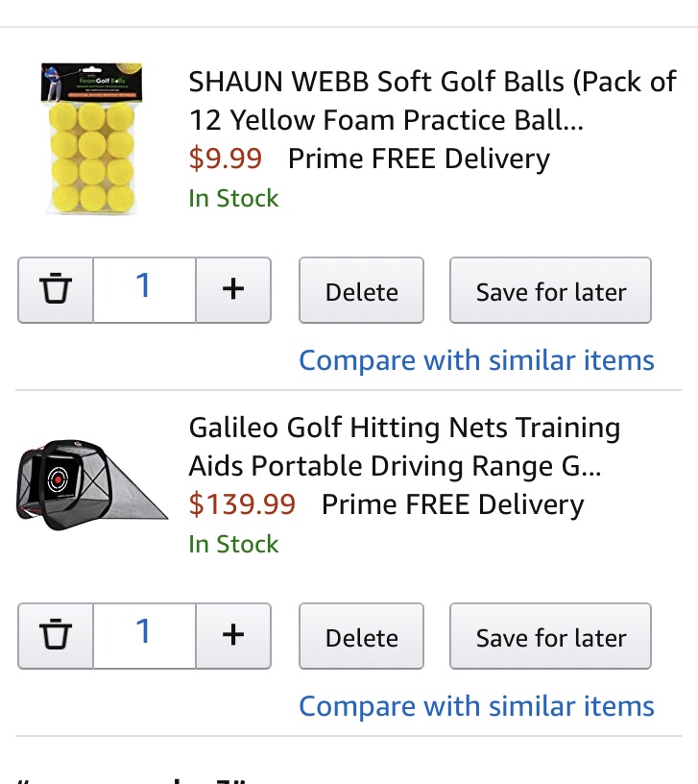Click In Stock label under Galileo hitting net
The image size is (698, 784).
click(x=233, y=544)
